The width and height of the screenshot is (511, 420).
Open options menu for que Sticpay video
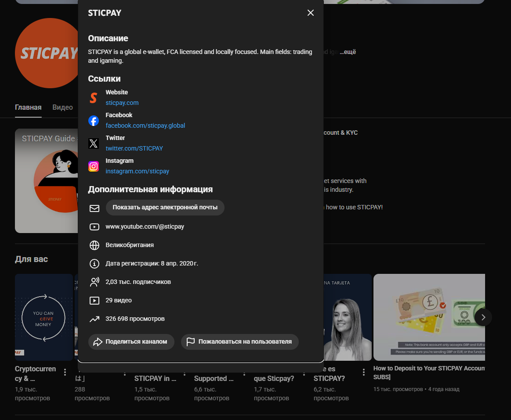304,373
